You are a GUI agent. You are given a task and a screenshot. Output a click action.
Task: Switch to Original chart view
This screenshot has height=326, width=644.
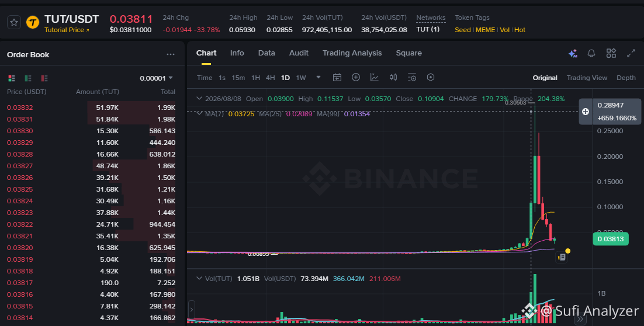545,78
